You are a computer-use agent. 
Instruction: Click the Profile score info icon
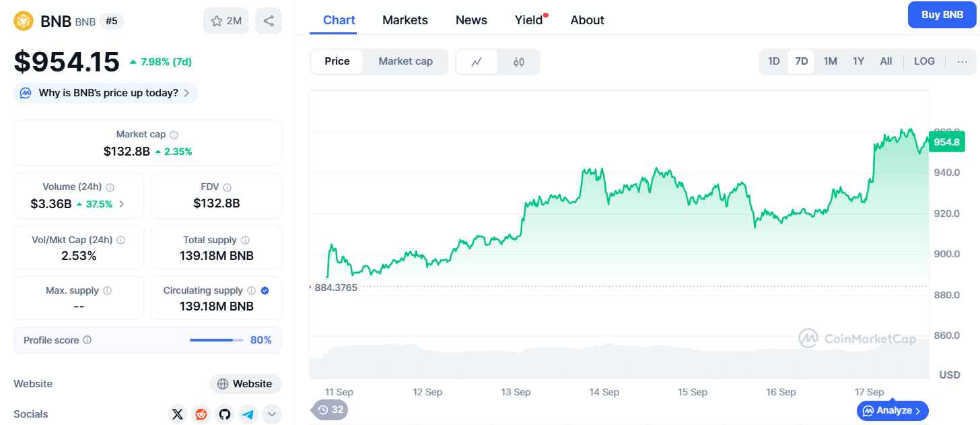click(x=87, y=341)
